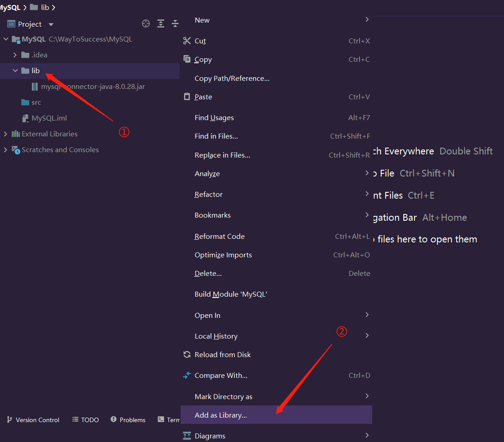Click the Expand All icon in Project toolbar

[161, 23]
